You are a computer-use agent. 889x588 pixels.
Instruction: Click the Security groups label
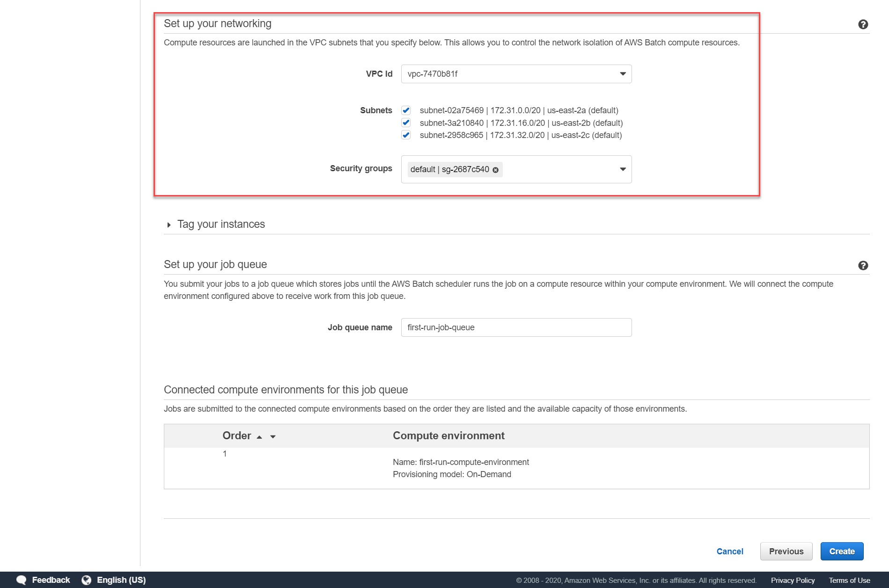(x=361, y=168)
